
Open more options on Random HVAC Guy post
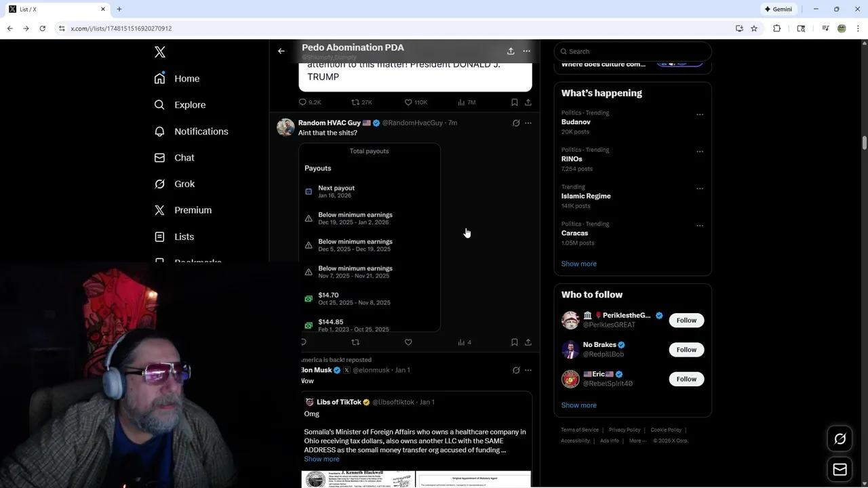pyautogui.click(x=528, y=123)
